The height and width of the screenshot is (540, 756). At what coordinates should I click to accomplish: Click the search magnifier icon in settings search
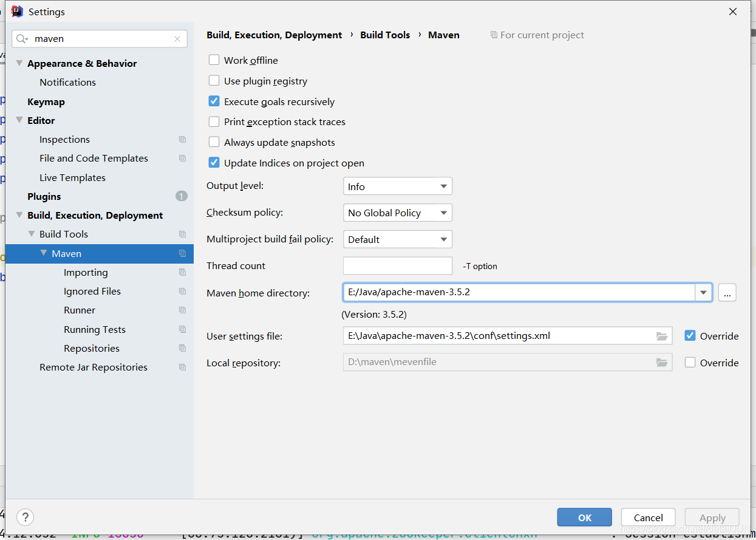coord(22,39)
